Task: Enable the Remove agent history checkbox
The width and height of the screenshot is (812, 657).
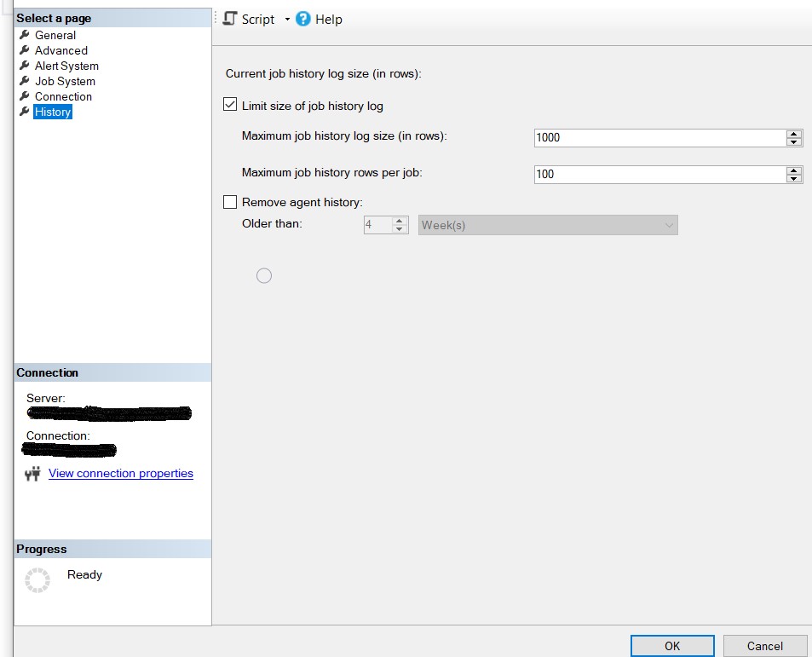Action: point(229,202)
